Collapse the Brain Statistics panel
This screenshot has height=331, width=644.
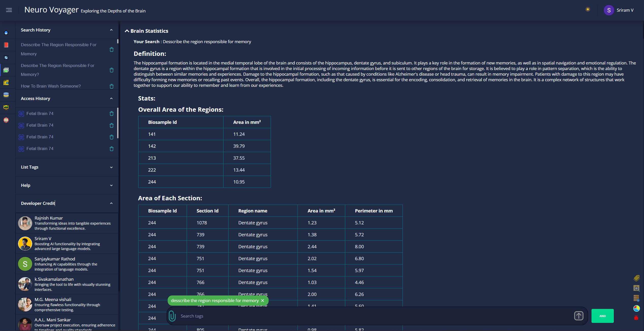pos(127,31)
